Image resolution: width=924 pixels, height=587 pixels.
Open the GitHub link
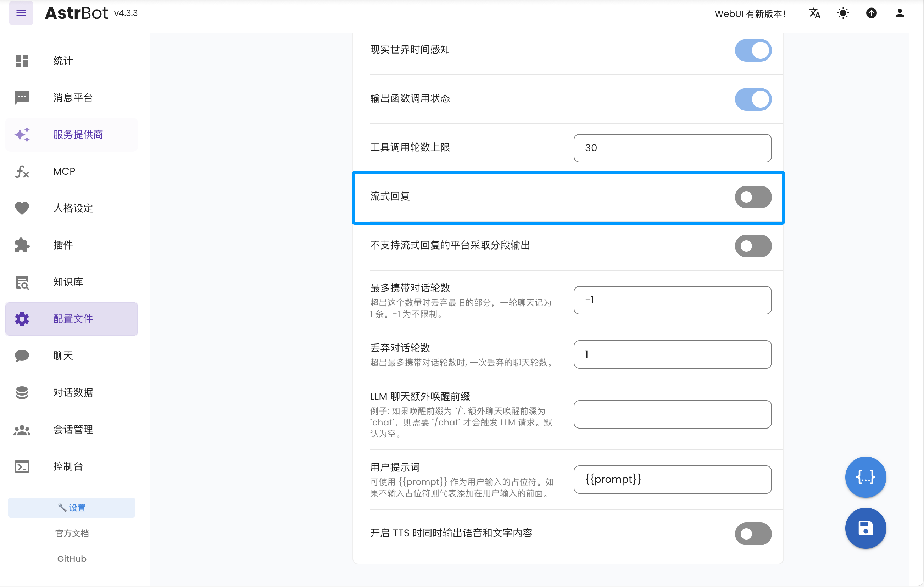pyautogui.click(x=71, y=559)
